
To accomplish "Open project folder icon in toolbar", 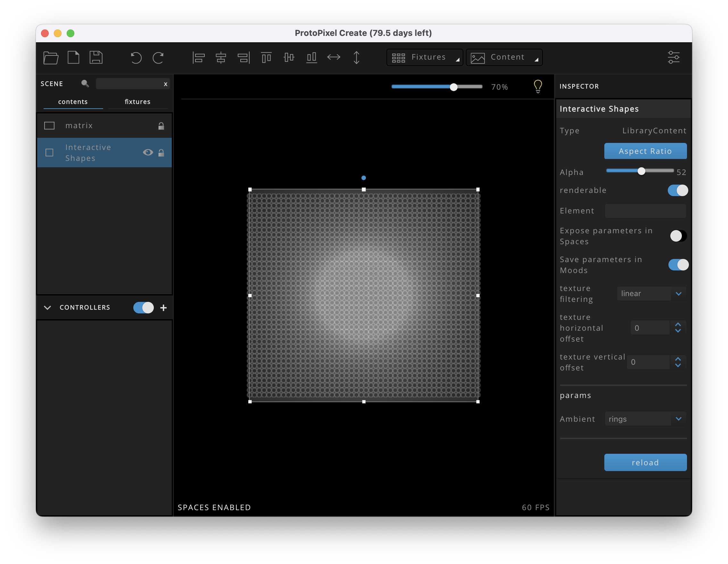I will click(51, 57).
